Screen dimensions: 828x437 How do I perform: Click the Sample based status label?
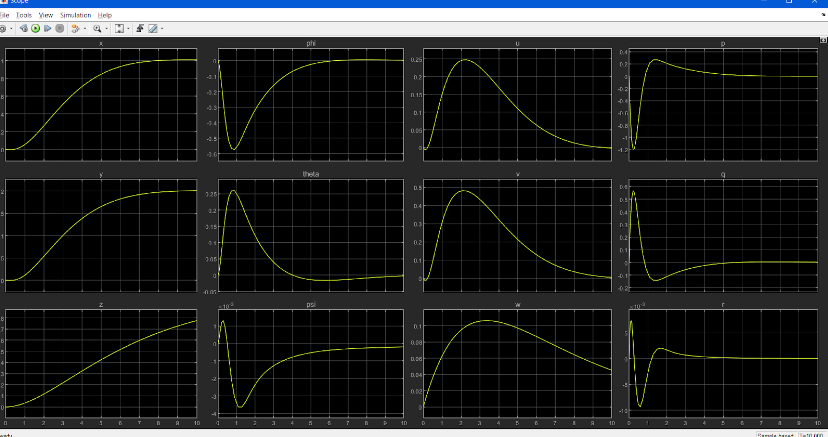point(776,434)
